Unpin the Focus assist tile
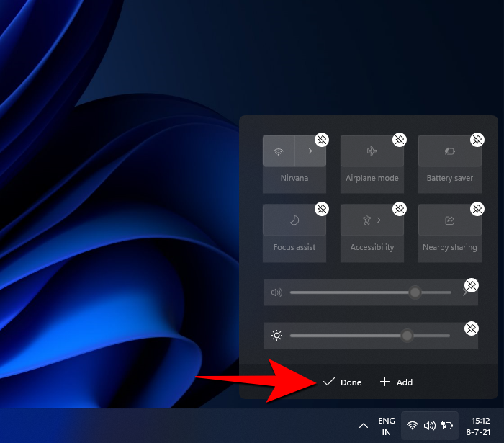The width and height of the screenshot is (504, 443). click(322, 209)
